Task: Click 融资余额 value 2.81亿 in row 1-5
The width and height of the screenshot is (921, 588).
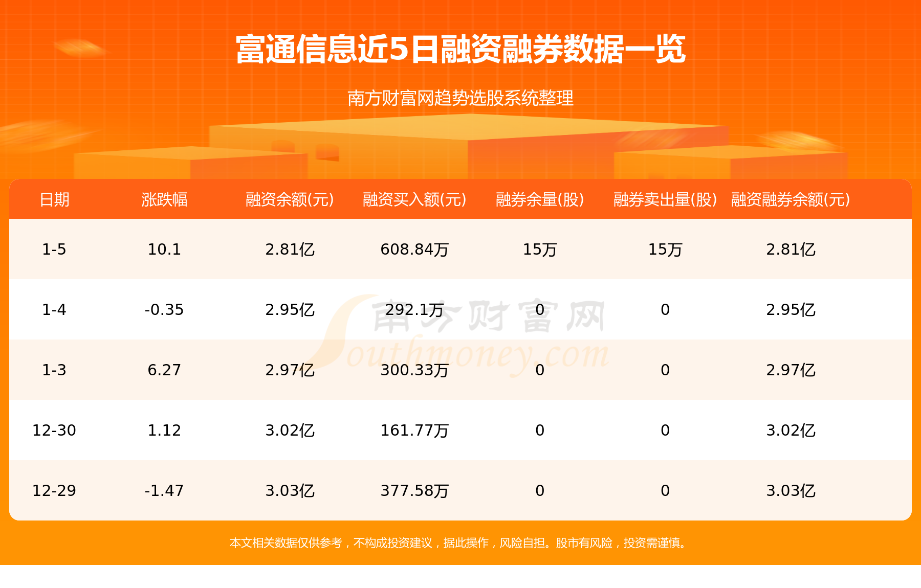Action: click(290, 250)
